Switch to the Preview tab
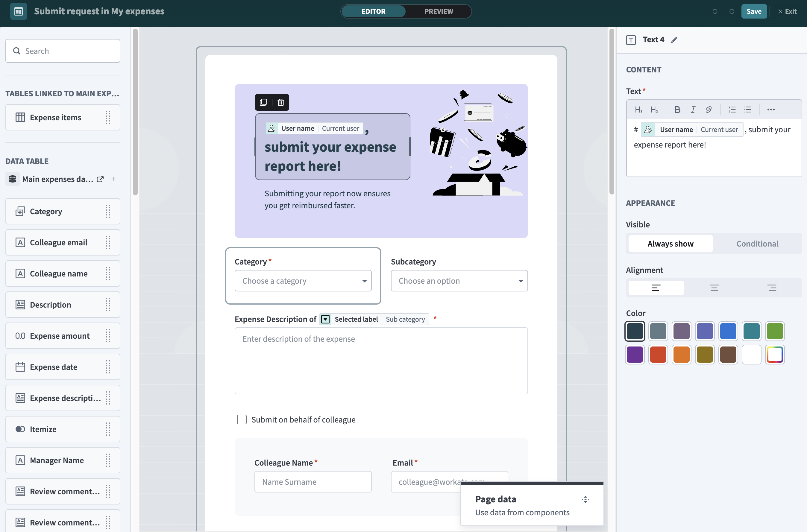 point(438,11)
